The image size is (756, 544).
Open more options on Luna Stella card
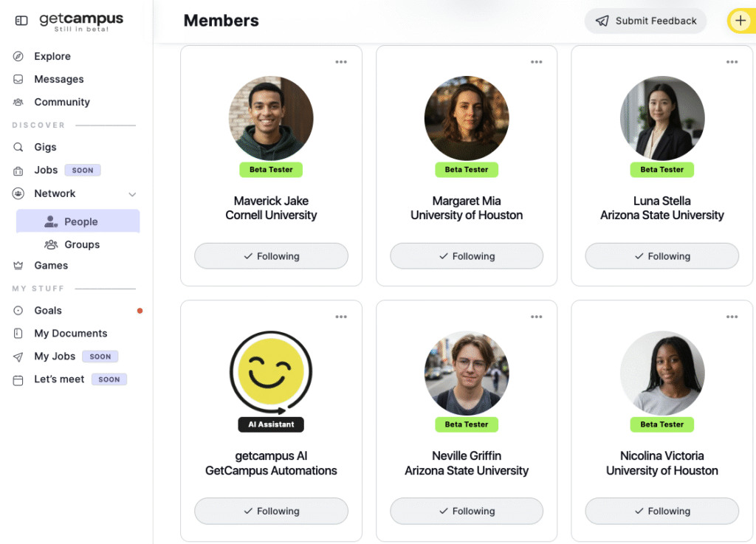pos(732,62)
